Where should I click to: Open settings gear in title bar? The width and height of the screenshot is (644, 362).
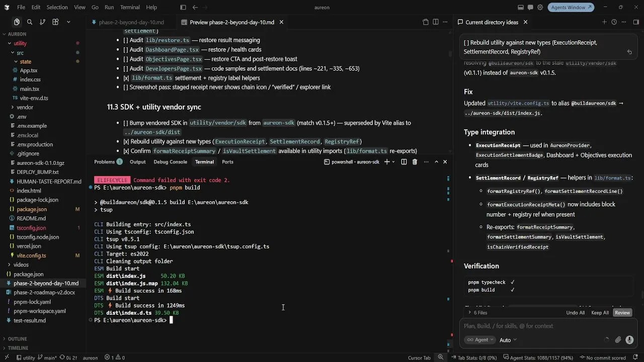[540, 8]
